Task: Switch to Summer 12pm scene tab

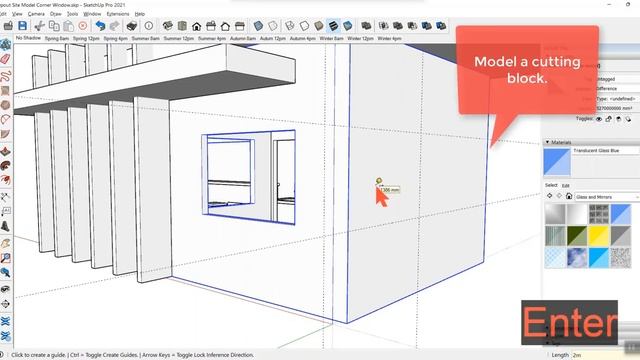Action: click(178, 38)
